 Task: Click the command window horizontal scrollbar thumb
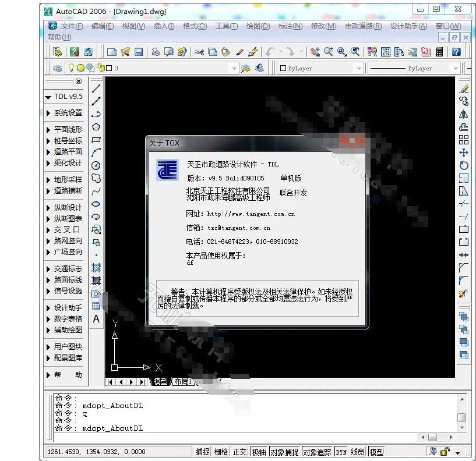pyautogui.click(x=432, y=437)
